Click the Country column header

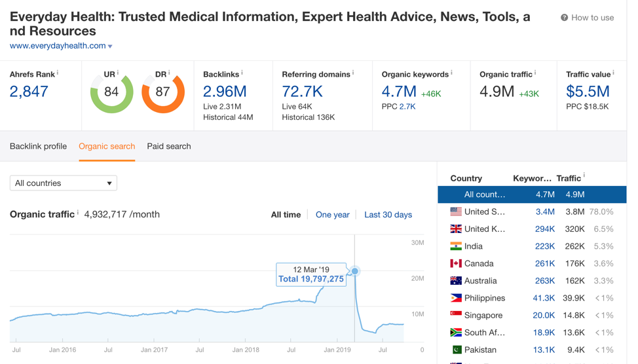point(466,178)
